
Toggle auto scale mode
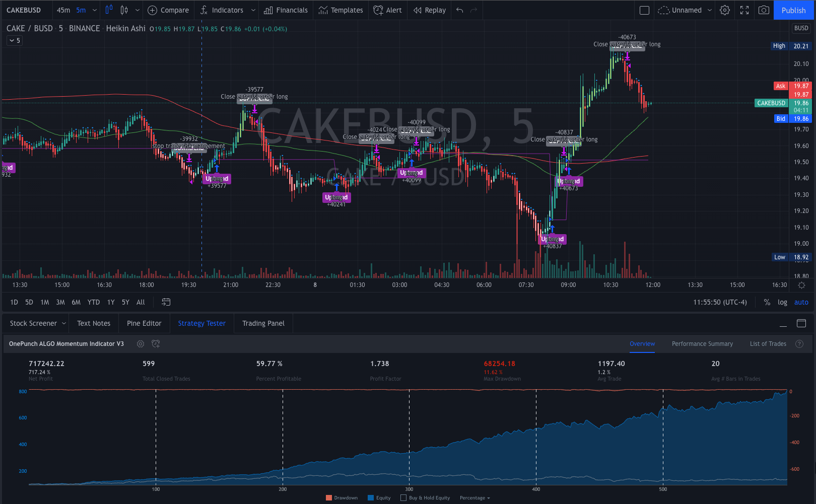pos(801,302)
